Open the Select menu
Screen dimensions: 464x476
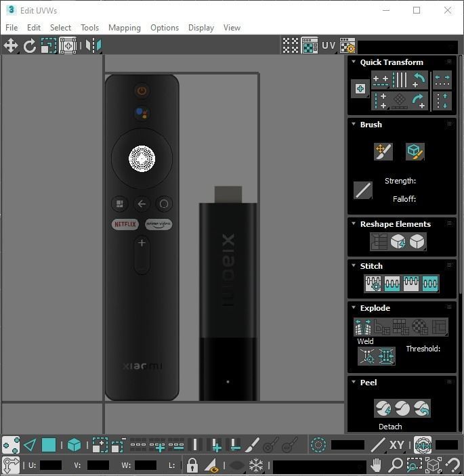coord(60,28)
